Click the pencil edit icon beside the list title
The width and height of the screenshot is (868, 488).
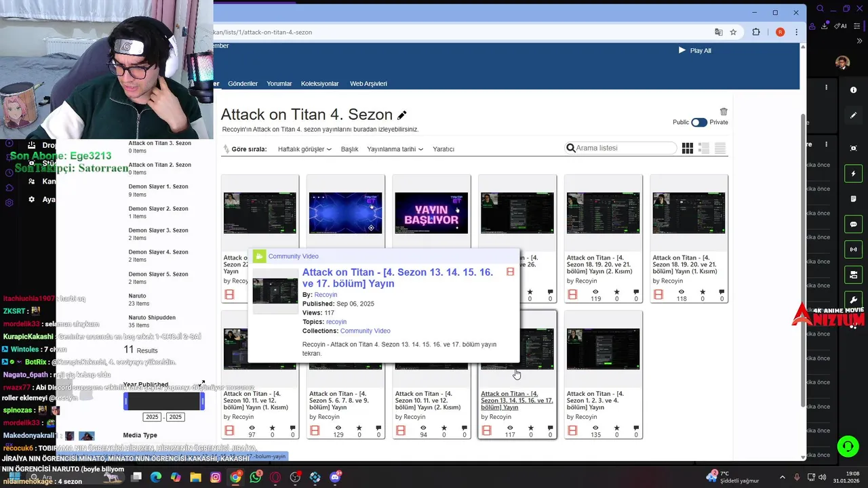pos(402,115)
